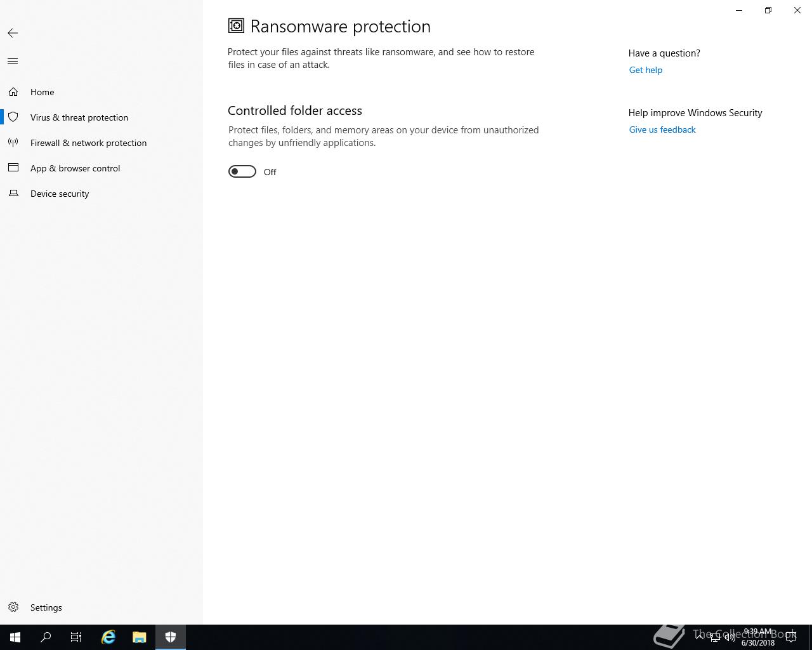Click 'Help improve Windows Security' text
The height and width of the screenshot is (650, 812).
pyautogui.click(x=695, y=113)
